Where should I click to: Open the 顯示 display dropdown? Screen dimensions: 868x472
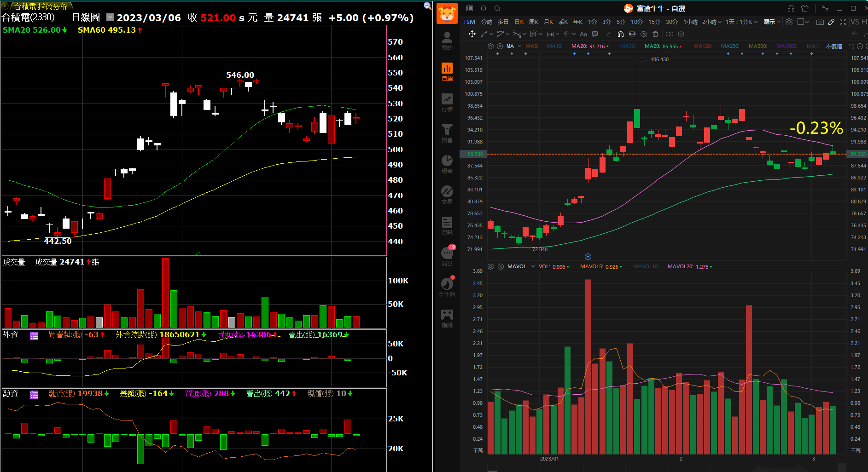click(772, 22)
